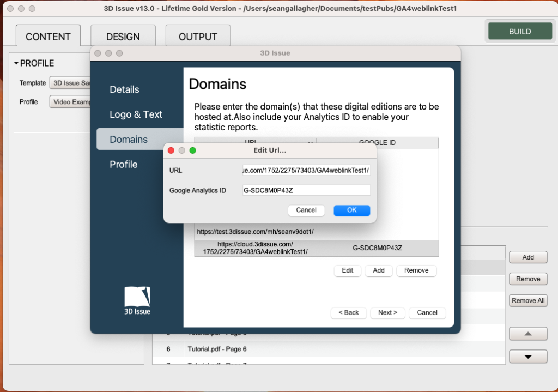This screenshot has width=558, height=392.
Task: Collapse the PROFILE section
Action: [16, 63]
